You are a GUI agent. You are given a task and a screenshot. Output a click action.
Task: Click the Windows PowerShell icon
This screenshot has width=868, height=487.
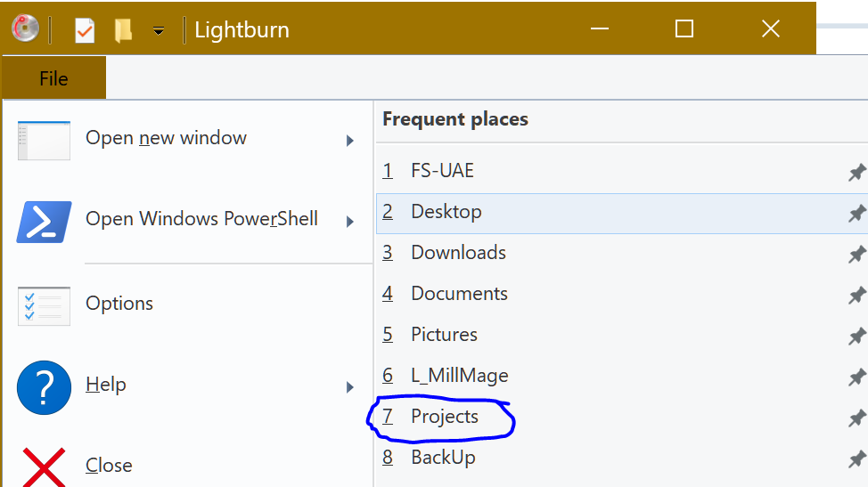[43, 221]
